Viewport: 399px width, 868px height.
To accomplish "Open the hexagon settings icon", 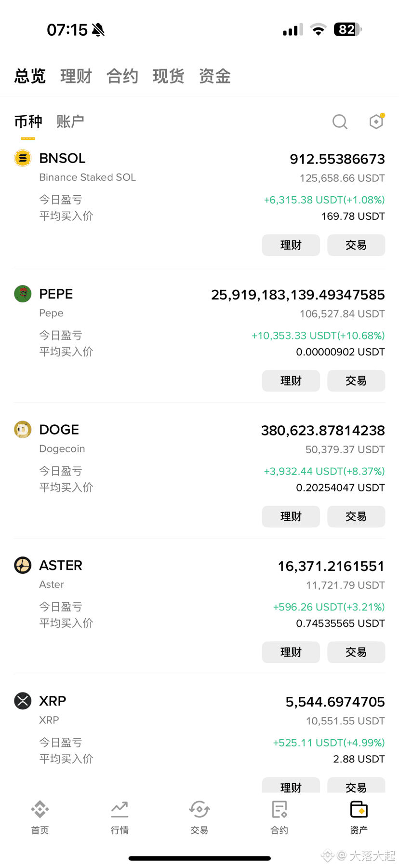I will pyautogui.click(x=376, y=121).
